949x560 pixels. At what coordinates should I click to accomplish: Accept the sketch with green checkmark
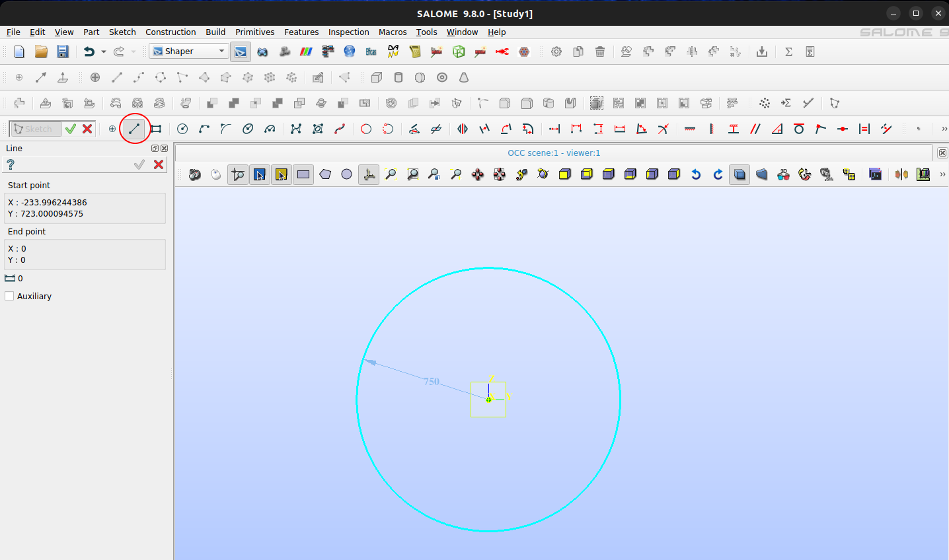pyautogui.click(x=71, y=129)
